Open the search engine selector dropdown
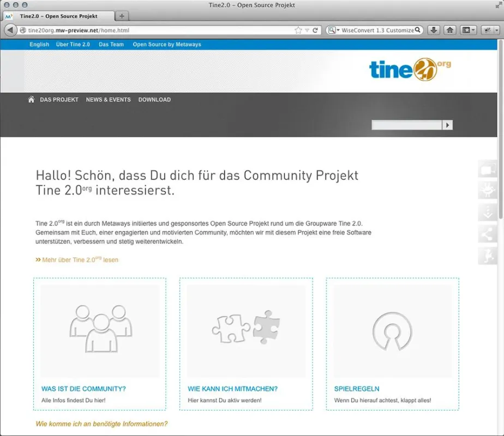504x436 pixels. point(334,30)
